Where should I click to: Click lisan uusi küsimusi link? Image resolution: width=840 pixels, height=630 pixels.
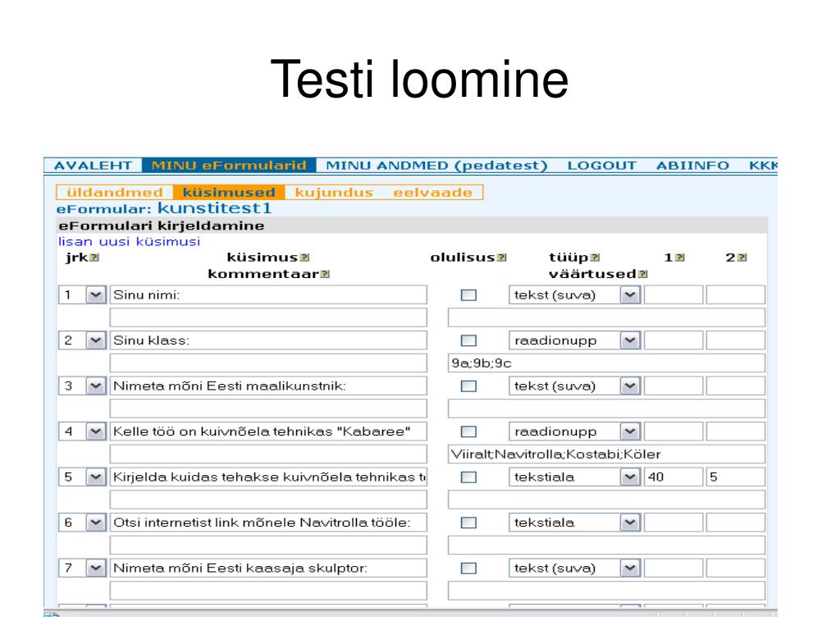pos(129,242)
